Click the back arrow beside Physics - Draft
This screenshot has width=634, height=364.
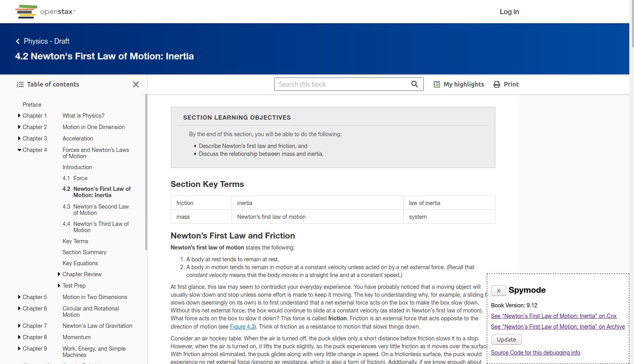click(x=17, y=41)
